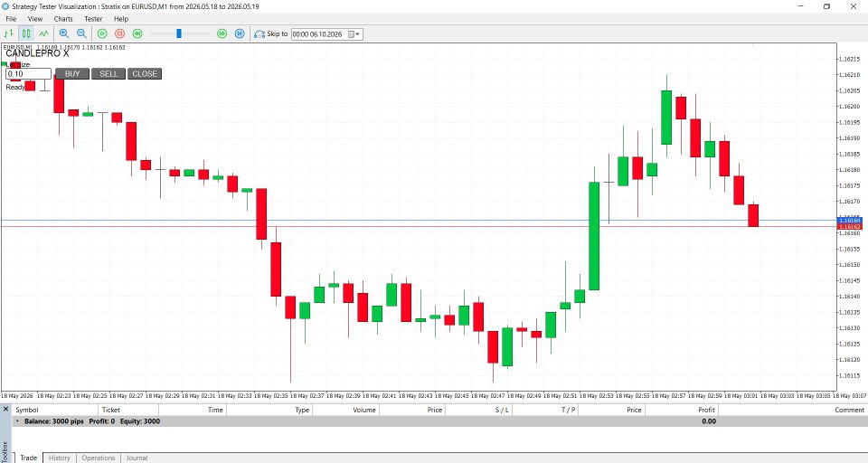Switch to the Operations tab
868x463 pixels.
(98, 458)
